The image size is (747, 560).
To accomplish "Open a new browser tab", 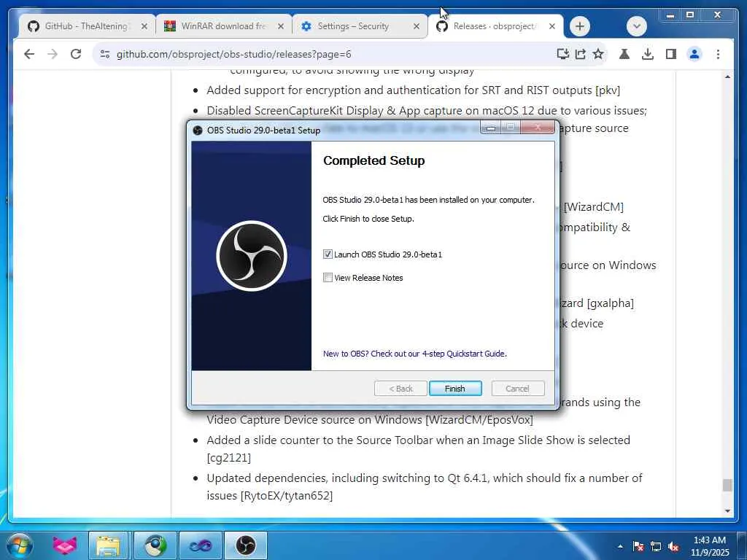I will tap(580, 26).
